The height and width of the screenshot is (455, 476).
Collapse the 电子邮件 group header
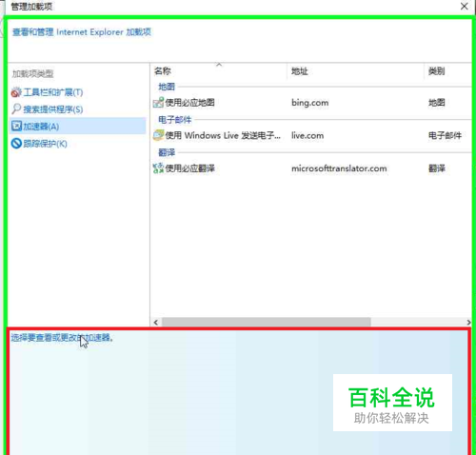175,120
